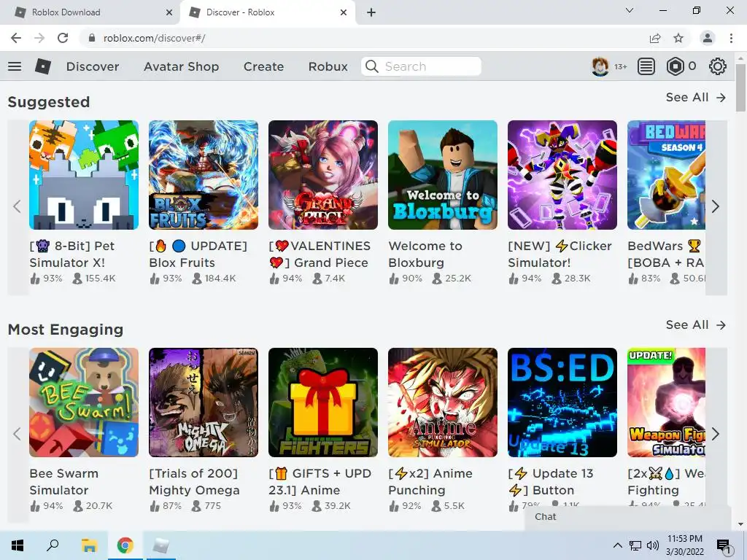Go back to the previous page

click(x=16, y=38)
